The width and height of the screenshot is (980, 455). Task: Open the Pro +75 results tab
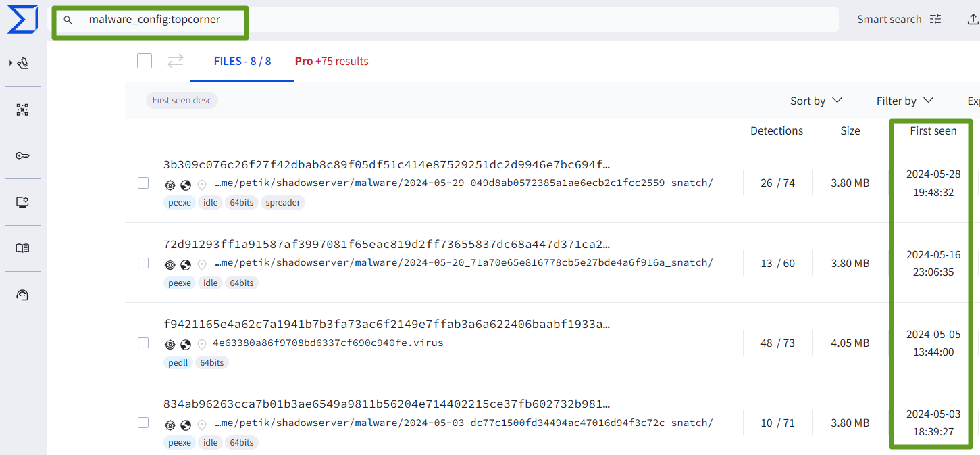coord(332,61)
